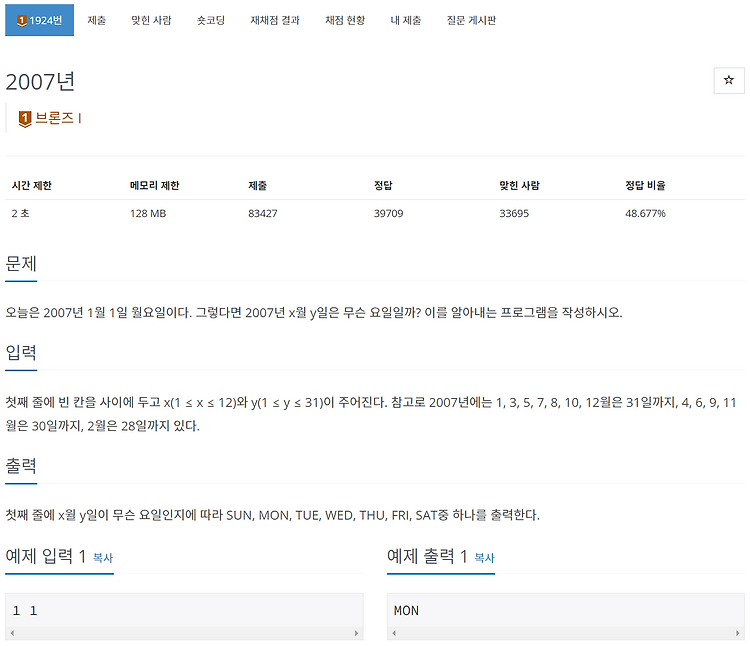Click the 시간 제한 column header
The width and height of the screenshot is (750, 646).
coord(32,186)
